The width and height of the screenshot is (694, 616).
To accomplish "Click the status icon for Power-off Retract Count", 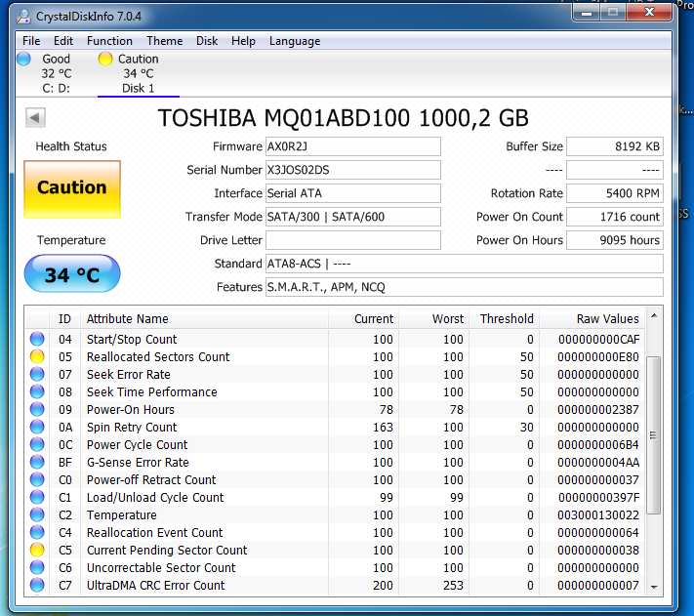I will point(37,479).
